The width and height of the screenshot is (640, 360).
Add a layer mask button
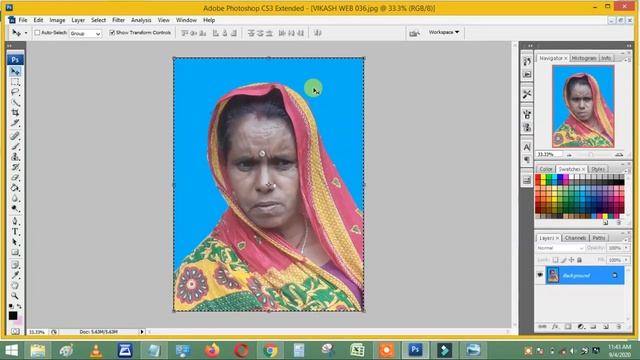(x=568, y=327)
